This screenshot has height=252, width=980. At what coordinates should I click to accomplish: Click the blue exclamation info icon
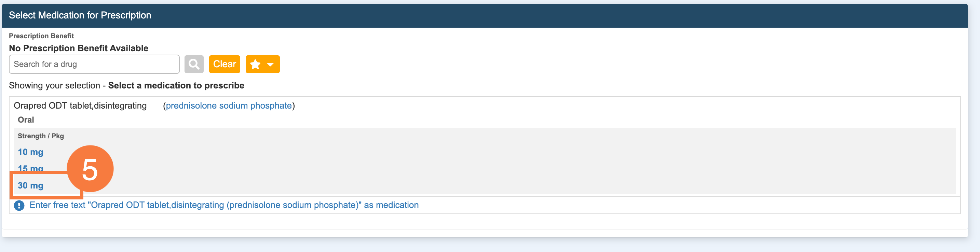[x=19, y=206]
